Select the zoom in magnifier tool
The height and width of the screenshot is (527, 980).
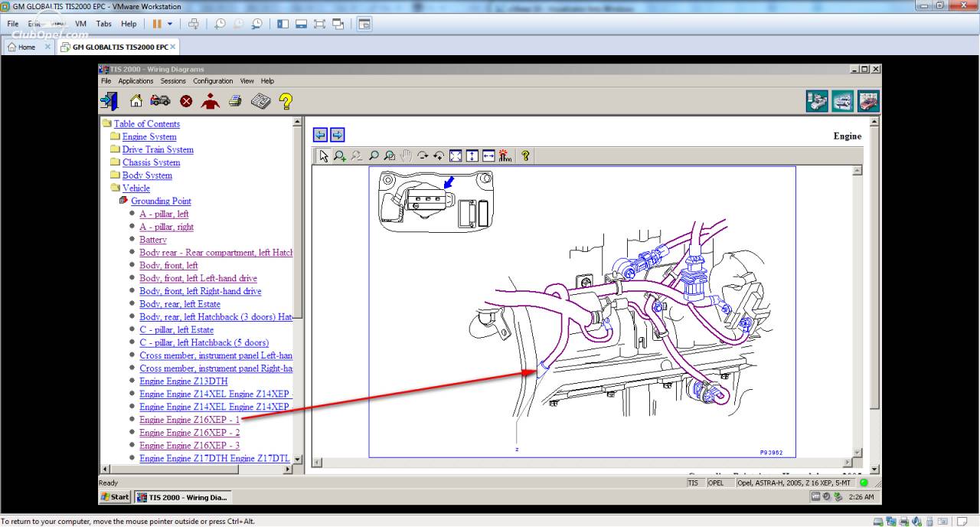pos(340,155)
